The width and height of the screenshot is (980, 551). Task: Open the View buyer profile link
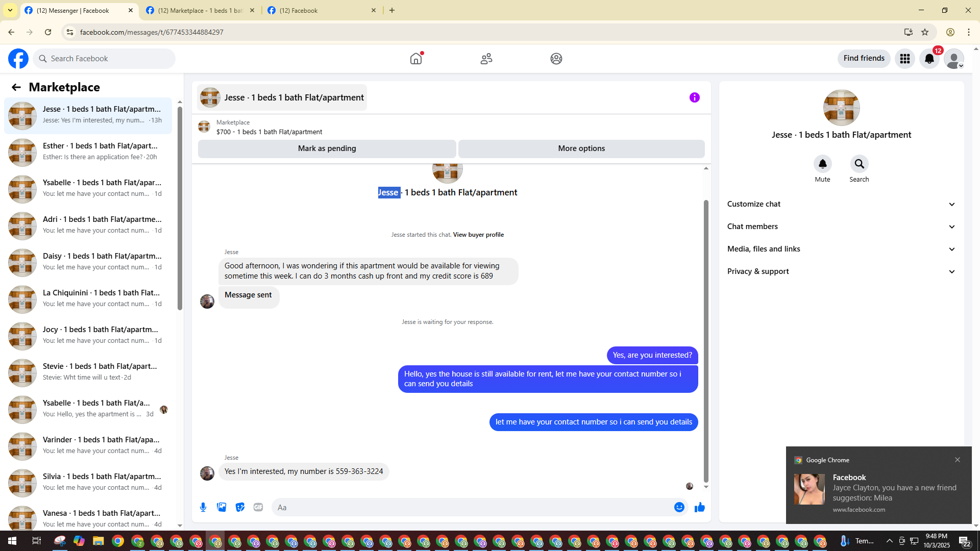tap(478, 235)
